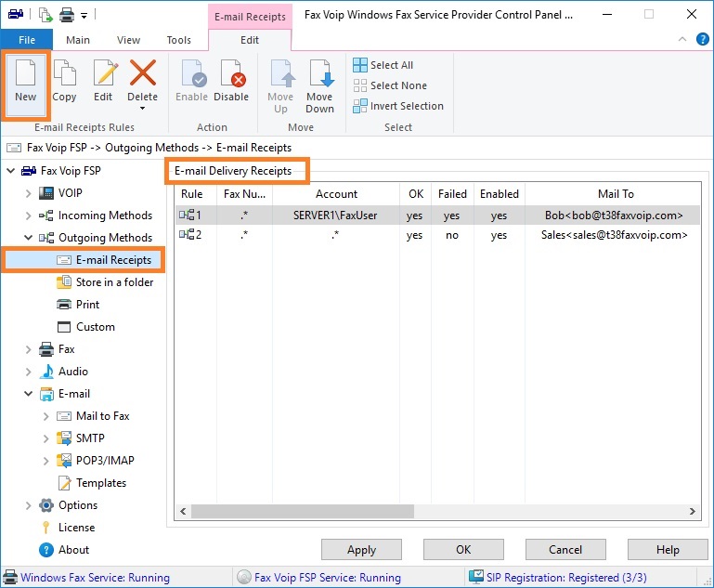The image size is (714, 588).
Task: Click the blue Help question mark icon
Action: pyautogui.click(x=703, y=40)
